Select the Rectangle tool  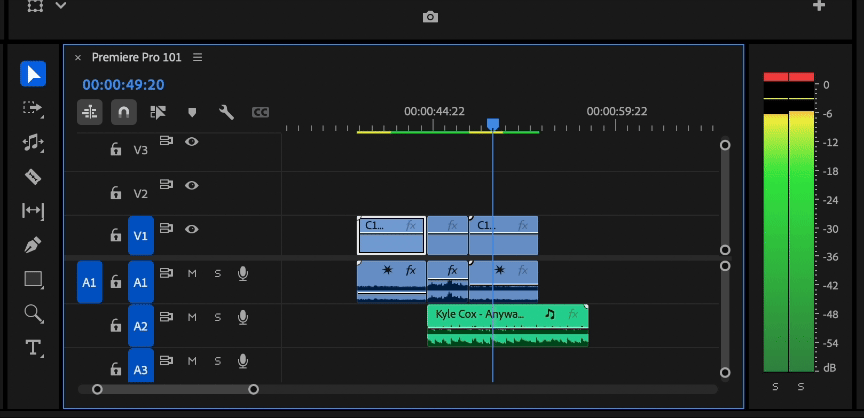tap(33, 279)
